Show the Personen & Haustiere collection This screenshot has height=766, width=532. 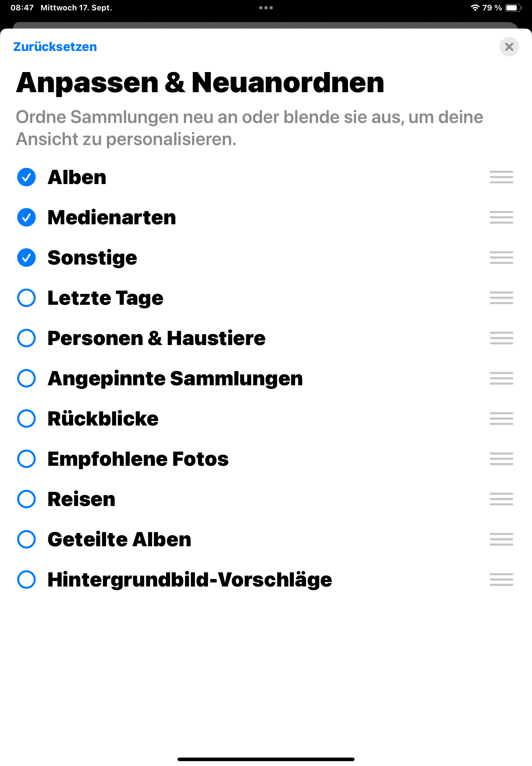(26, 338)
